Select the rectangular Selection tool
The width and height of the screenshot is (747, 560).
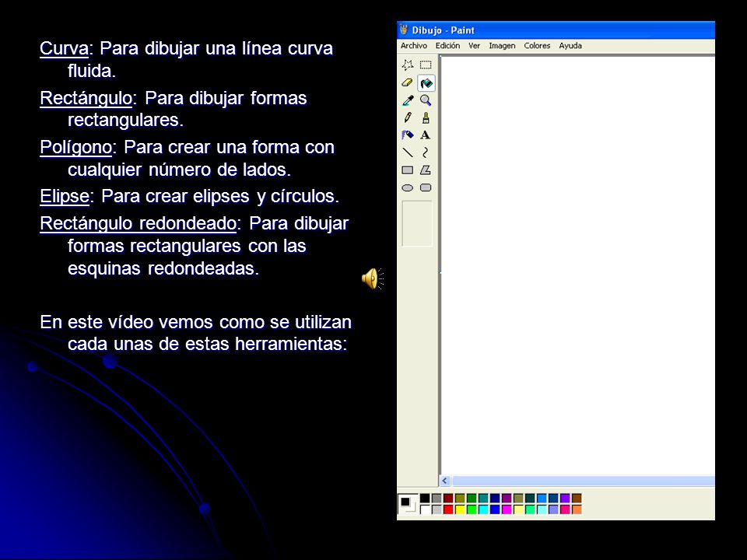[426, 65]
